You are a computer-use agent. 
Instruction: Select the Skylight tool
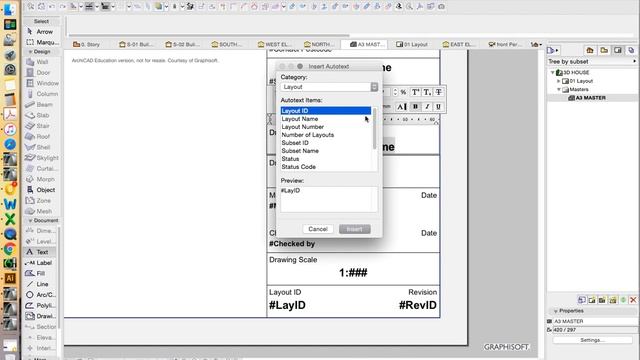coord(42,158)
